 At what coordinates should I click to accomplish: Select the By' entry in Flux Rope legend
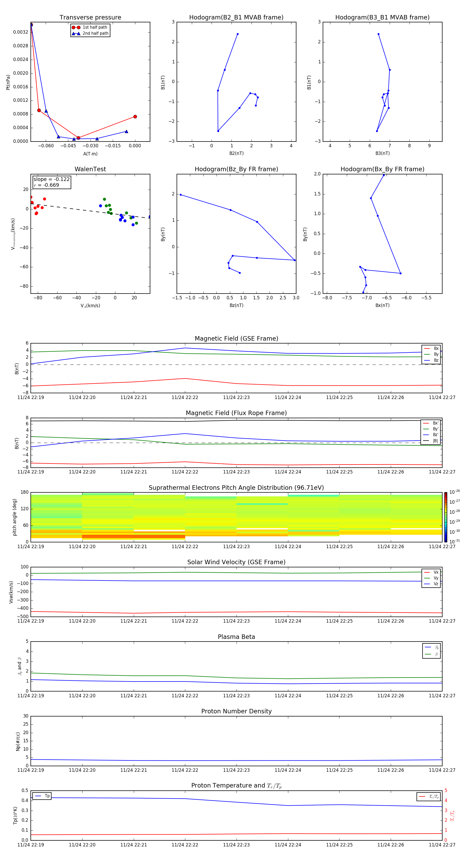[x=431, y=429]
